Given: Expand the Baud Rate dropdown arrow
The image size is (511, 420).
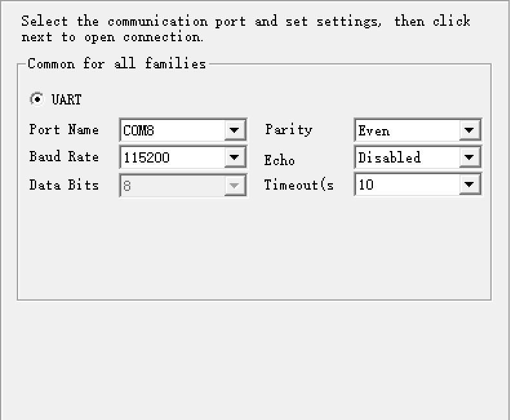Looking at the screenshot, I should [235, 157].
